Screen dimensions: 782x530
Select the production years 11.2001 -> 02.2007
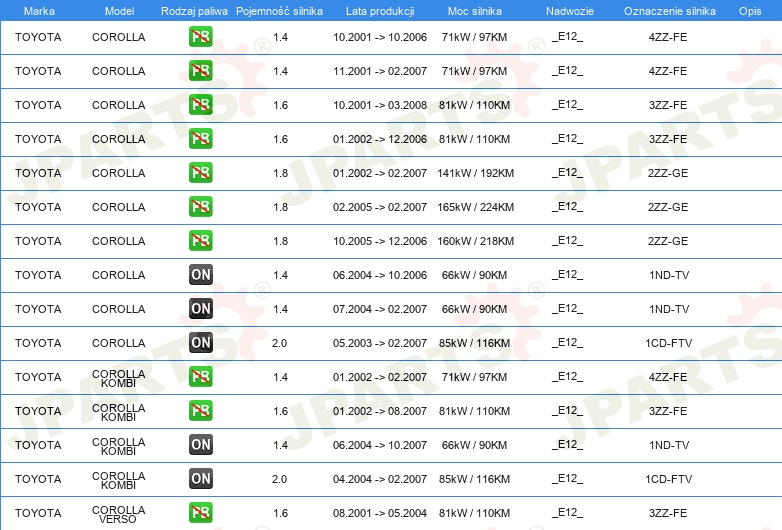[380, 71]
